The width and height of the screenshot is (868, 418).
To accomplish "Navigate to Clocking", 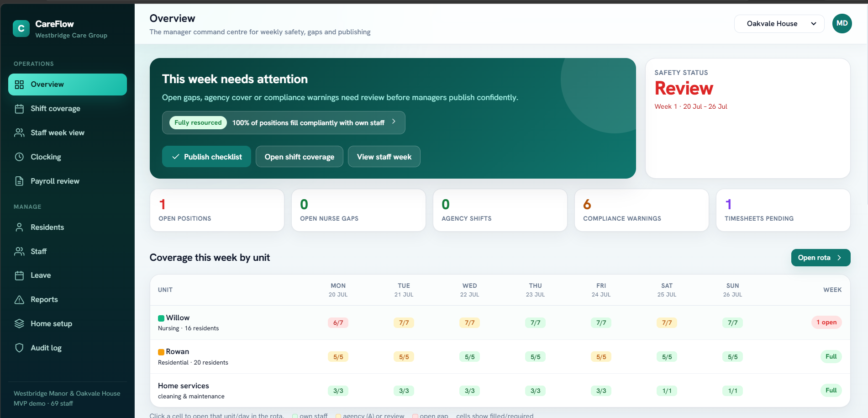I will pos(68,157).
